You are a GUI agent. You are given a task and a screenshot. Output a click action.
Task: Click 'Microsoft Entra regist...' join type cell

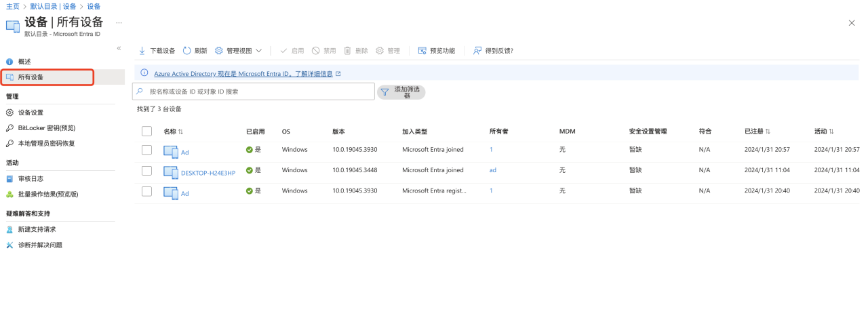(x=434, y=191)
